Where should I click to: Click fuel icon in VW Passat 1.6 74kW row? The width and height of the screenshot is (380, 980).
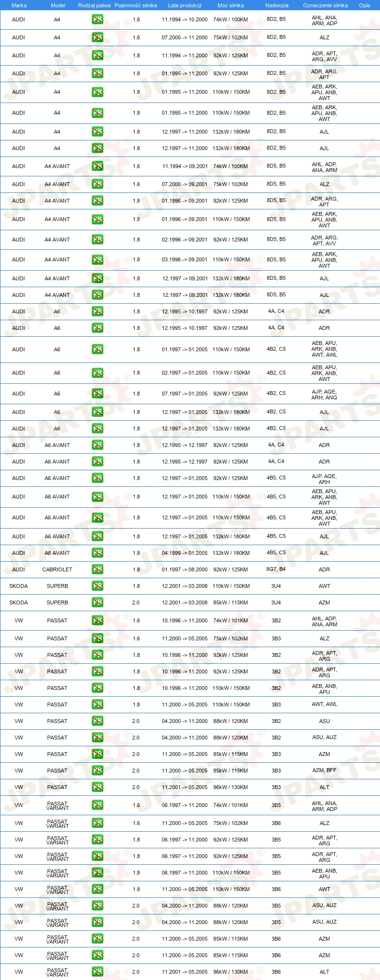[97, 620]
